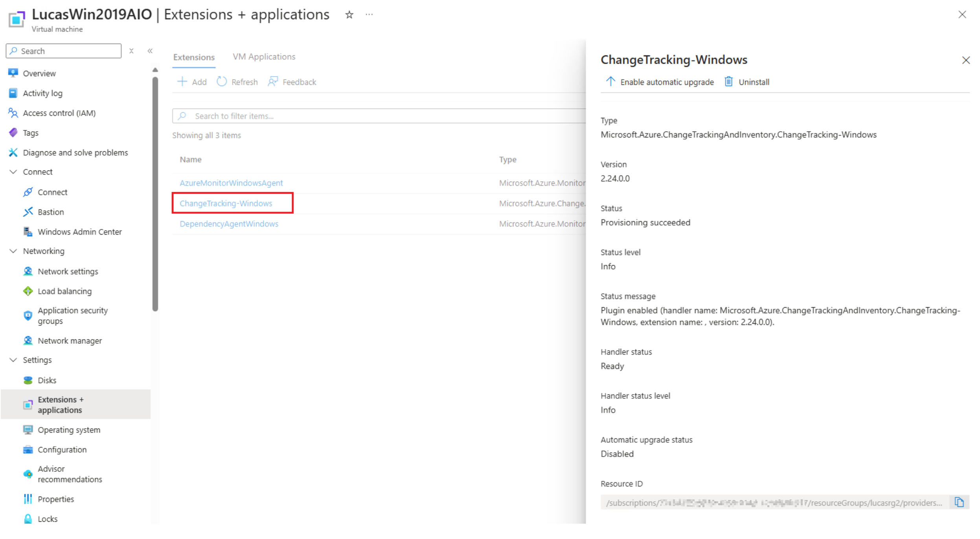The height and width of the screenshot is (539, 980).
Task: Open the Feedback option
Action: click(x=292, y=82)
